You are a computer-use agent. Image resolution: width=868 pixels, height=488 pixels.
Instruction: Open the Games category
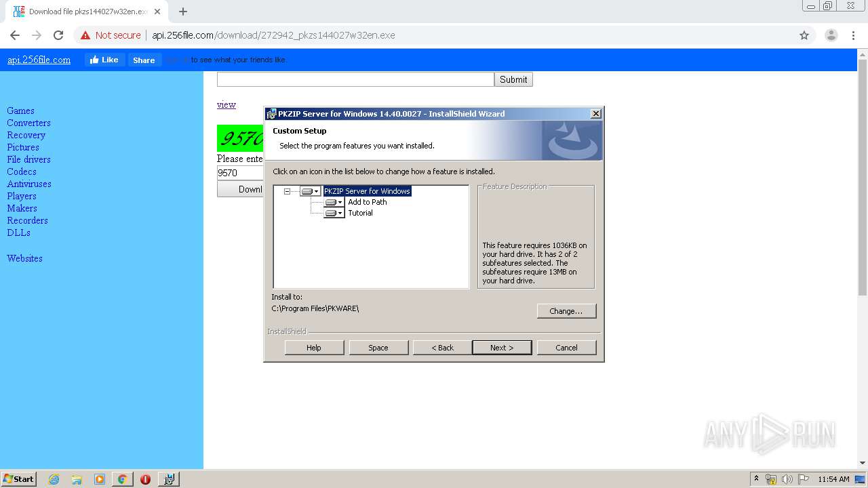20,110
